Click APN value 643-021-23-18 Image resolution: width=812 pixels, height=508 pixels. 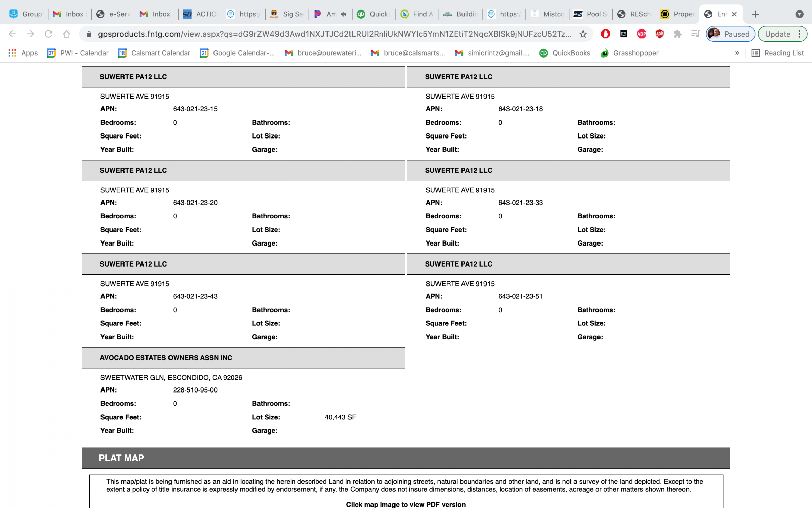click(x=520, y=109)
